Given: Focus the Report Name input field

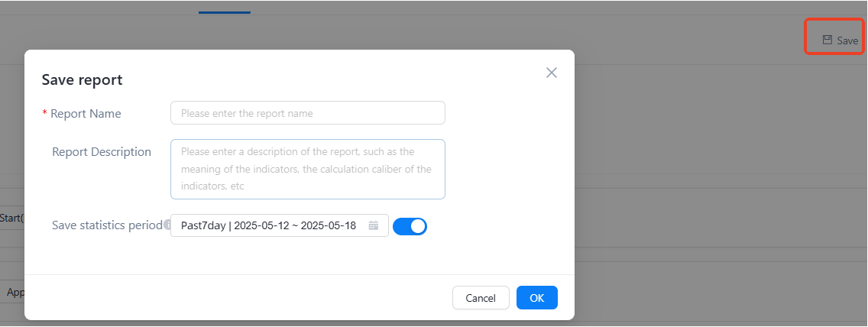Looking at the screenshot, I should pos(307,113).
